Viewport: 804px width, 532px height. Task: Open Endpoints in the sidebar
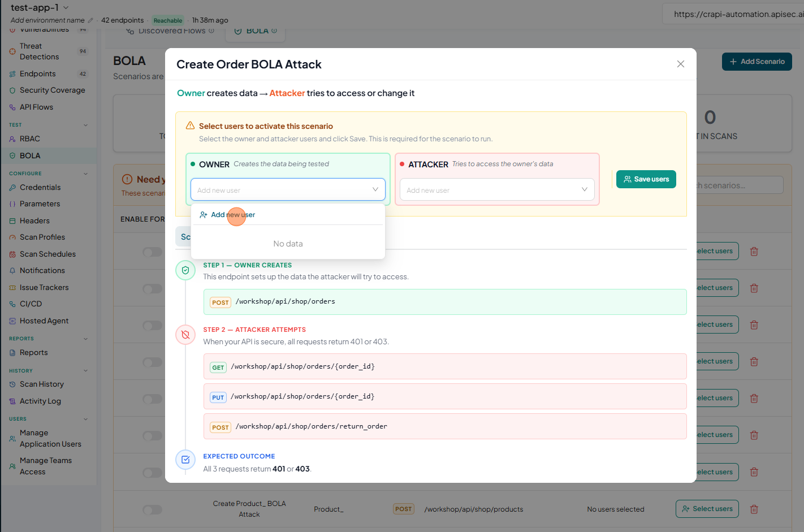pos(49,73)
